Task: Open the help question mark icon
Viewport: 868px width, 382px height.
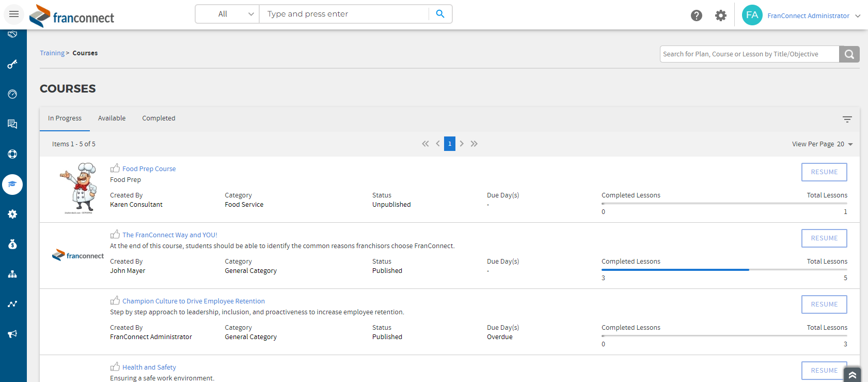Action: pos(697,16)
